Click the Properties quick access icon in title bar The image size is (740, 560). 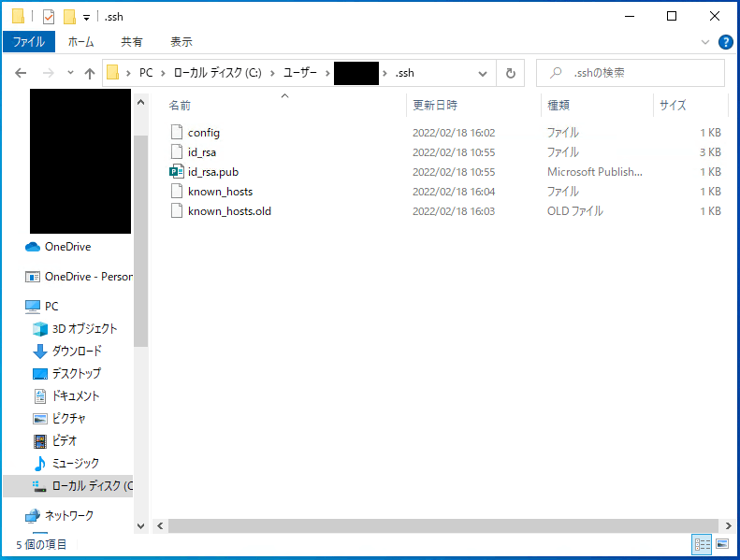coord(49,17)
